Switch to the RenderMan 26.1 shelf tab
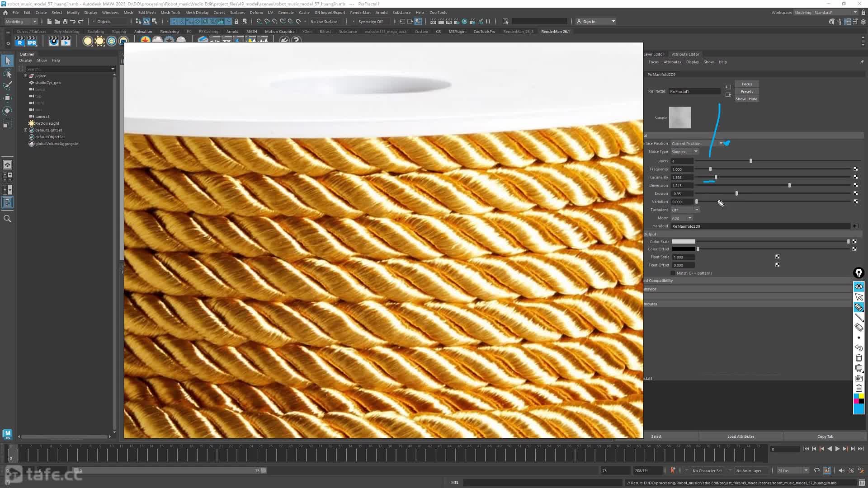Viewport: 868px width, 488px height. [x=555, y=32]
